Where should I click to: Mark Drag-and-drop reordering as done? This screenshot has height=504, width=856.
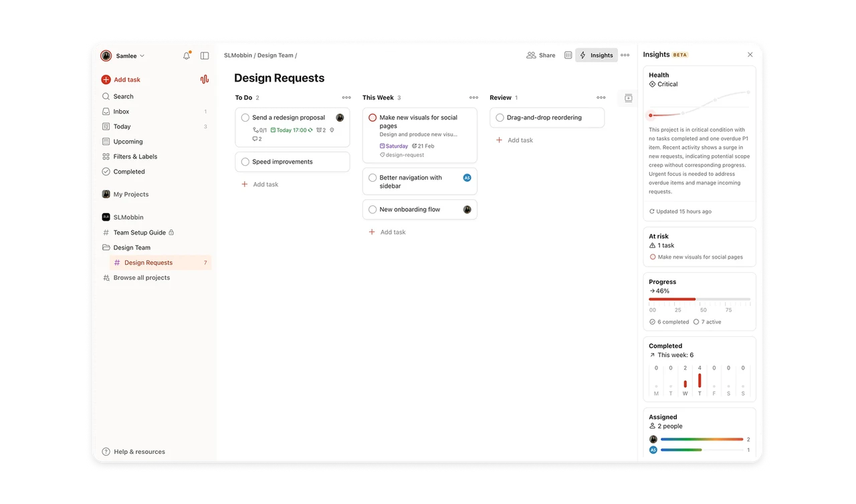[500, 117]
